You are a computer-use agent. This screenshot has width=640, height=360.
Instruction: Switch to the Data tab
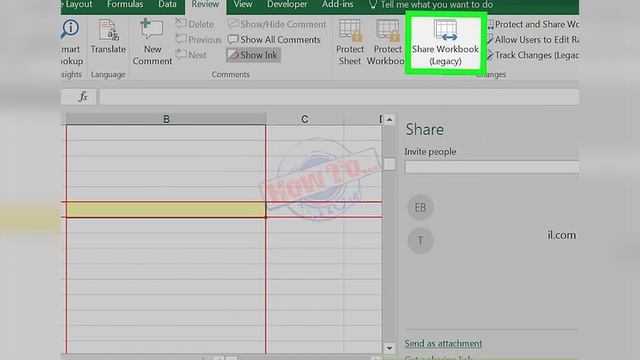coord(167,4)
